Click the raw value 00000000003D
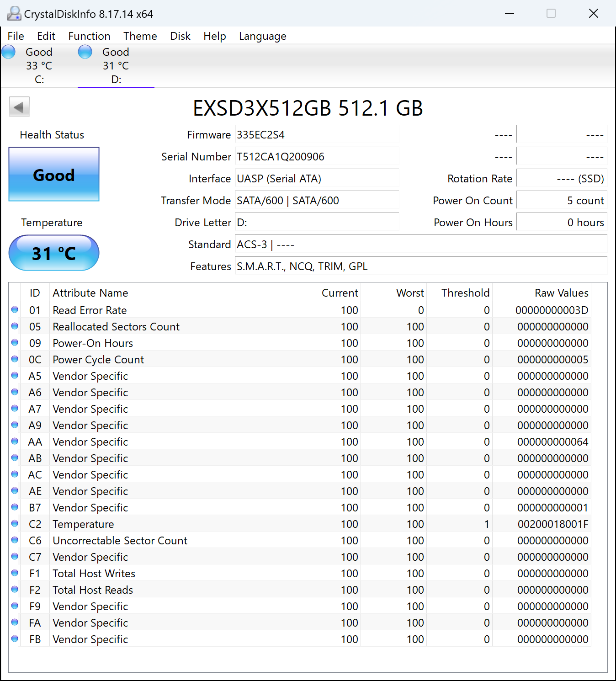Viewport: 616px width, 681px height. 552,310
